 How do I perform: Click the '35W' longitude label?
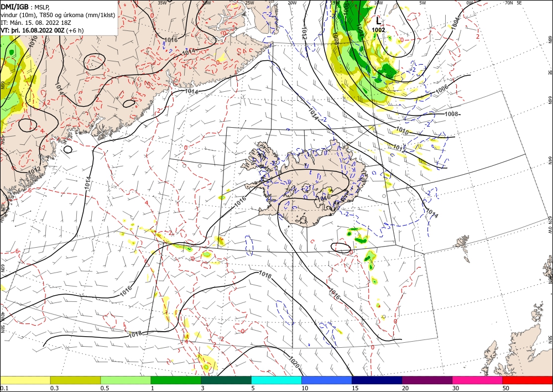pos(162,3)
